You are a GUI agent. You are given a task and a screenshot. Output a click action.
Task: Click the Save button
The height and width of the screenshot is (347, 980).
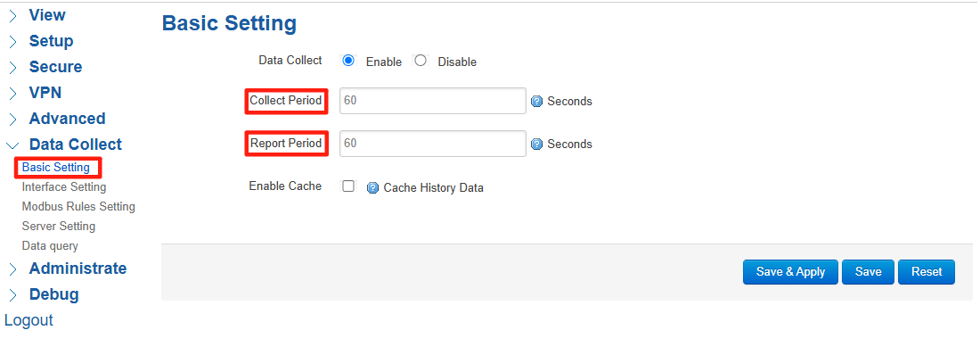tap(868, 272)
